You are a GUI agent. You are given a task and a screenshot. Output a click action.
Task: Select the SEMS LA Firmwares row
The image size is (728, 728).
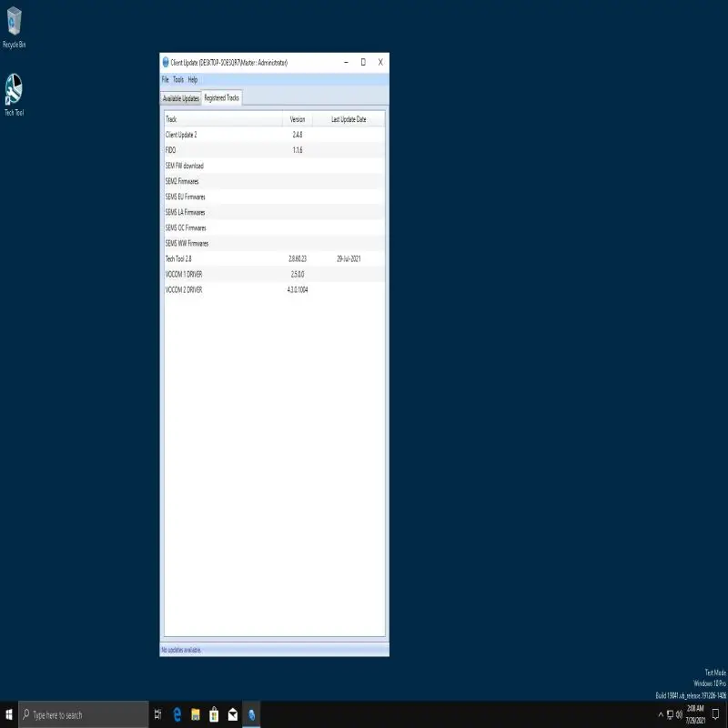pos(275,212)
